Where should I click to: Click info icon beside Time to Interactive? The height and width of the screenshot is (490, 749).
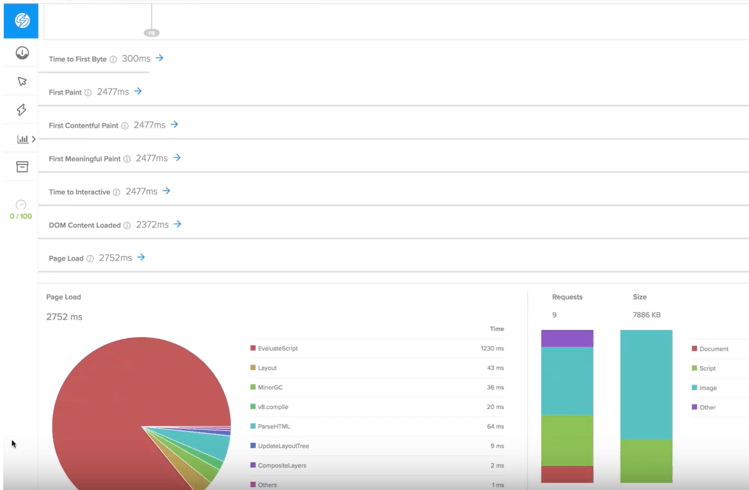coord(117,192)
